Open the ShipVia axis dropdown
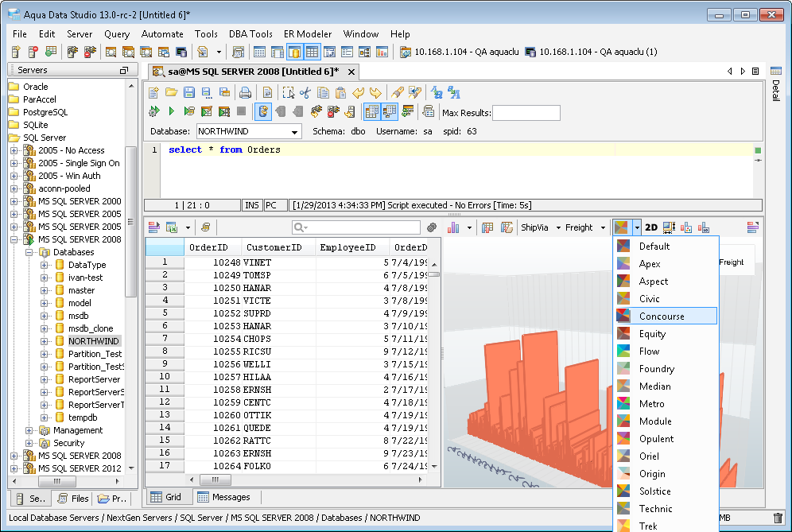 coord(558,228)
